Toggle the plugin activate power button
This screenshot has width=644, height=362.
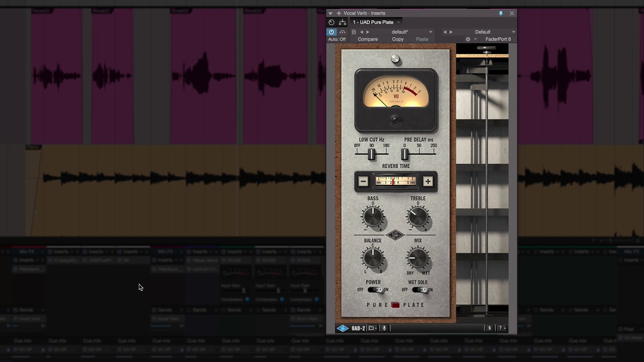pos(331,32)
